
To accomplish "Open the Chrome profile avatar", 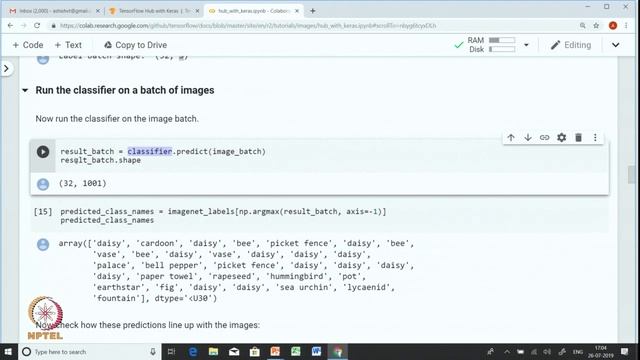I will [613, 25].
